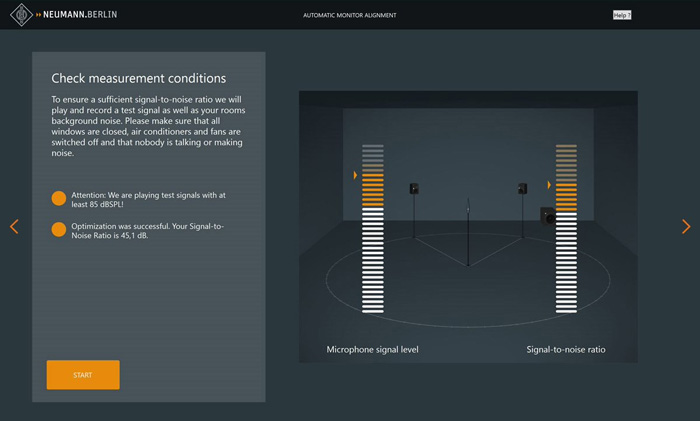Viewport: 700px width, 421px height.
Task: Click the Check measurement conditions heading
Action: [138, 78]
